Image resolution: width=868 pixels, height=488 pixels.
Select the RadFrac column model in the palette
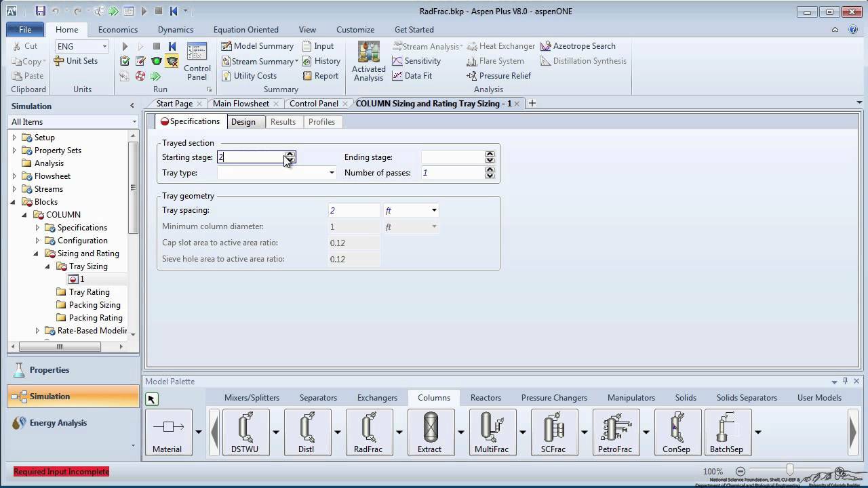[369, 432]
